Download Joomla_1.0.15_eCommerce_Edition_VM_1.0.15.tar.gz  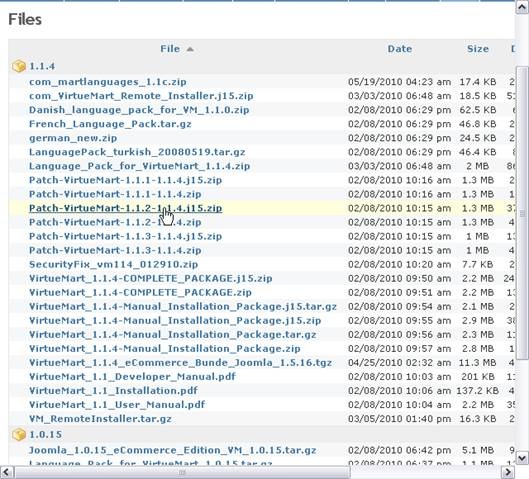pyautogui.click(x=173, y=450)
